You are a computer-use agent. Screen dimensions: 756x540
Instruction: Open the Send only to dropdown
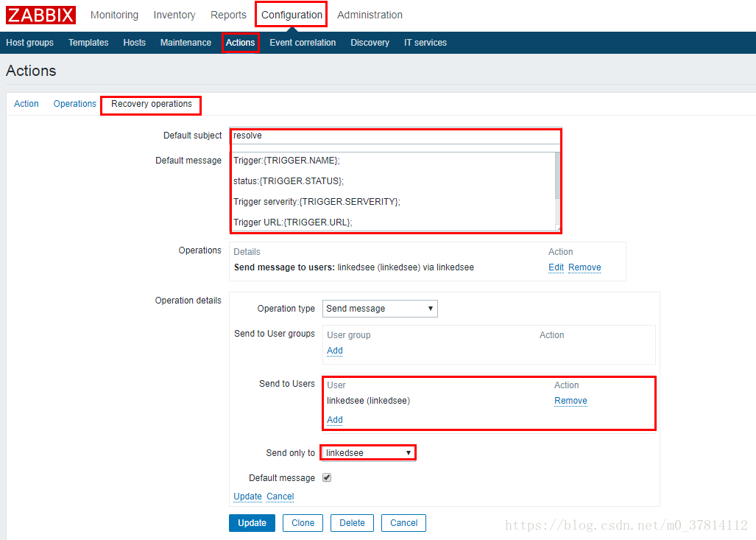point(368,453)
